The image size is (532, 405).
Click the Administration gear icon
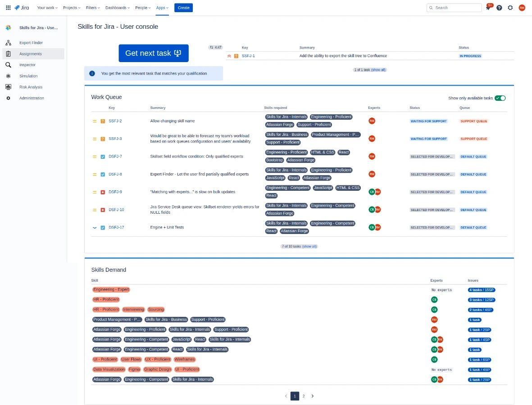pos(9,98)
